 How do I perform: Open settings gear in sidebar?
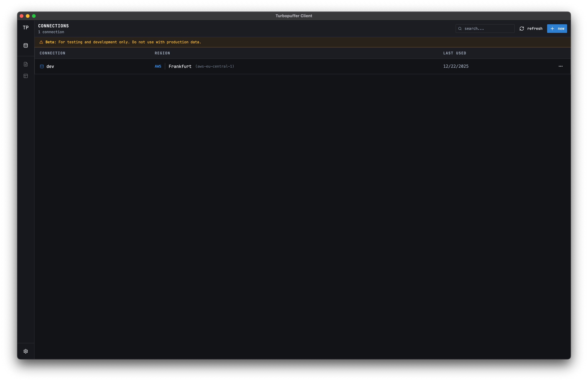click(x=26, y=351)
